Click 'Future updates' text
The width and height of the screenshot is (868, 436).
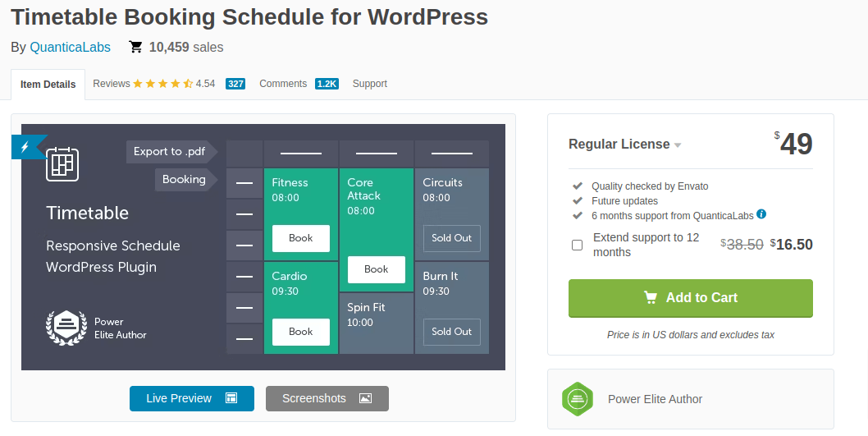click(x=624, y=201)
